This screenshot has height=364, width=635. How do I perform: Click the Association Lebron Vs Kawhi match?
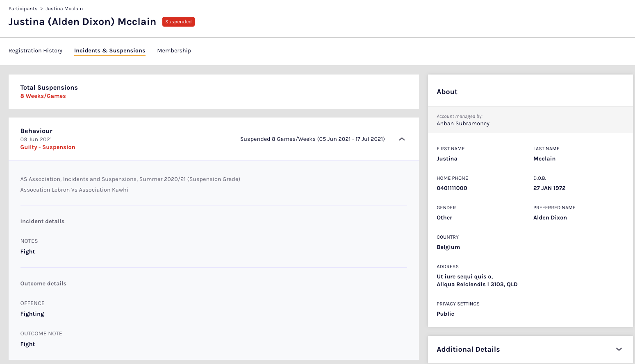tap(74, 190)
